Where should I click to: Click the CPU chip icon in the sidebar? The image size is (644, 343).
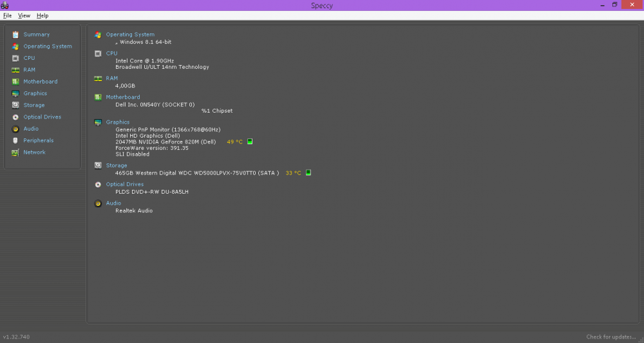tap(15, 59)
